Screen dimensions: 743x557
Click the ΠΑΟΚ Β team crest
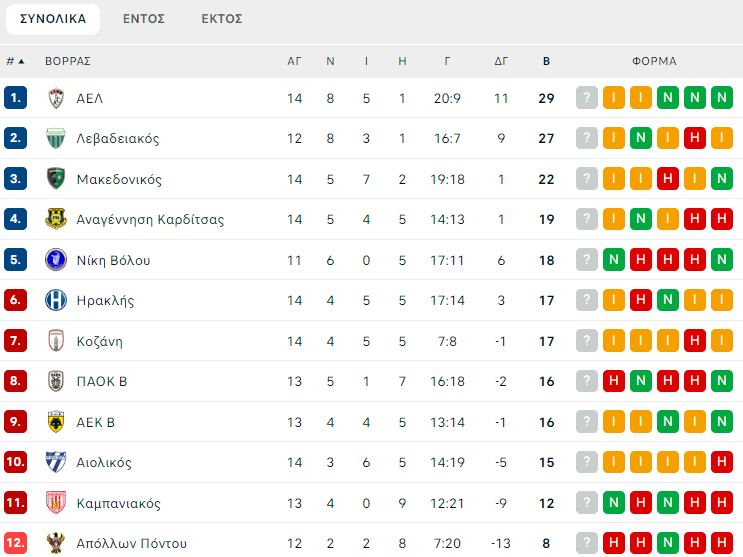coord(56,381)
